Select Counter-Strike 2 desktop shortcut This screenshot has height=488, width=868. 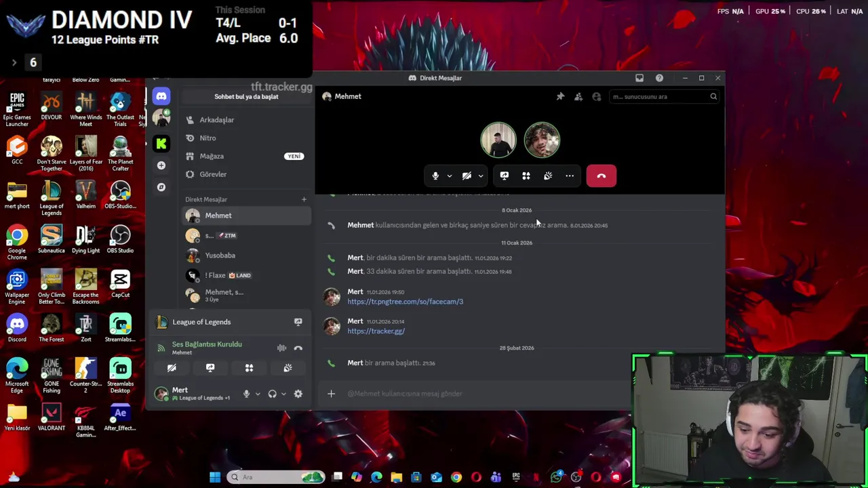click(x=85, y=376)
